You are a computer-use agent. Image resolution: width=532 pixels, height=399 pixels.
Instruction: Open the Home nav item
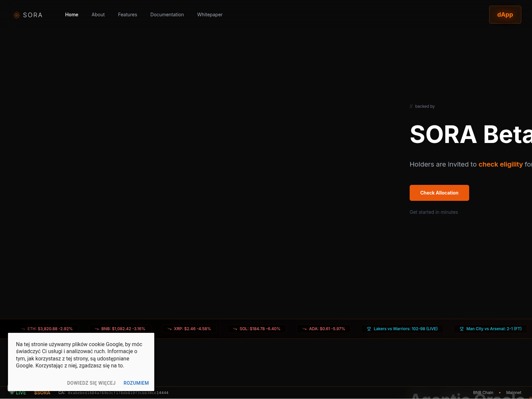[x=72, y=15]
